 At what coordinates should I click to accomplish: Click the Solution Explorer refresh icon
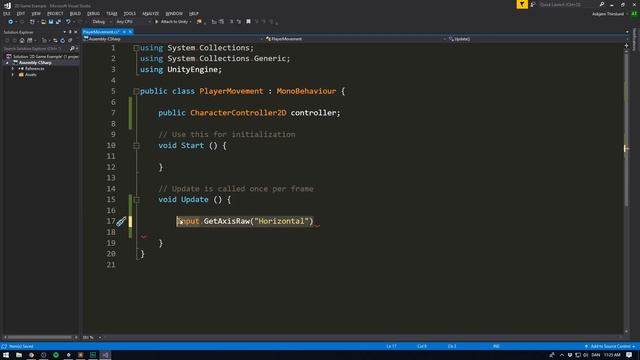(62, 40)
